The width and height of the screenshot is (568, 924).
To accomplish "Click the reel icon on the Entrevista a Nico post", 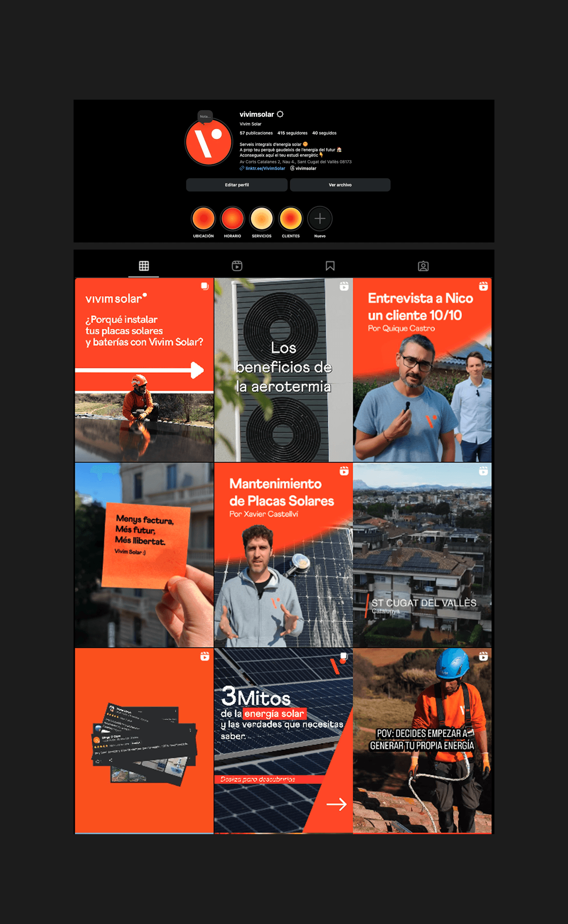I will point(483,286).
